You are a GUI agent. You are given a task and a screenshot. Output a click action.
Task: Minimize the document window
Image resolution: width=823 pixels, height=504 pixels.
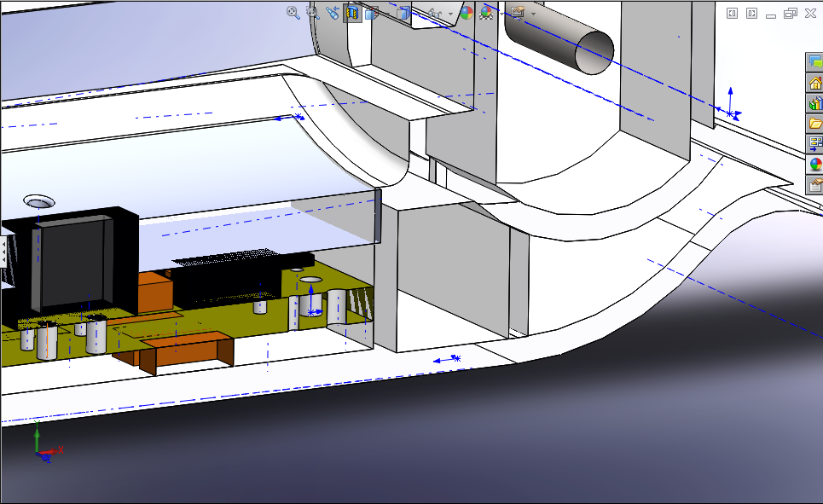[x=770, y=15]
